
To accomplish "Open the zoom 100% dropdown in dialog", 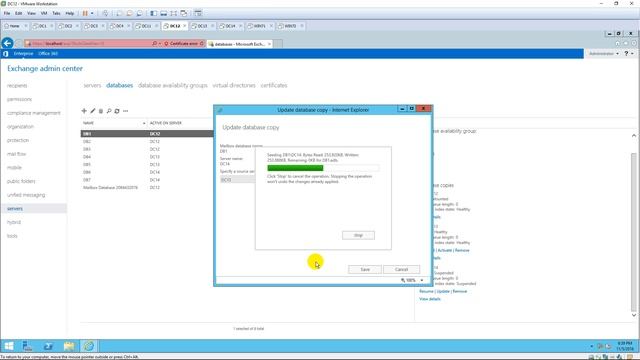I will (422, 280).
